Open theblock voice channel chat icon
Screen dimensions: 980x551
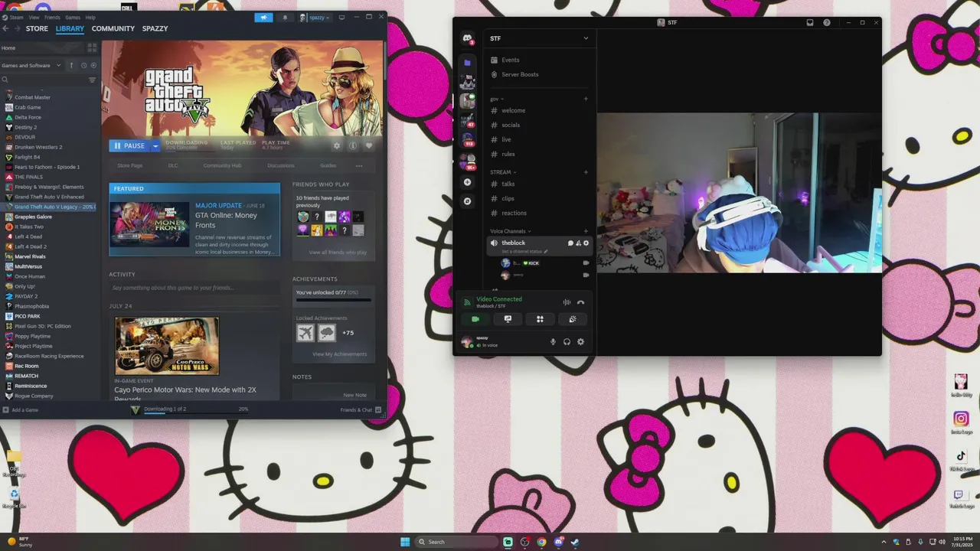[x=570, y=243]
